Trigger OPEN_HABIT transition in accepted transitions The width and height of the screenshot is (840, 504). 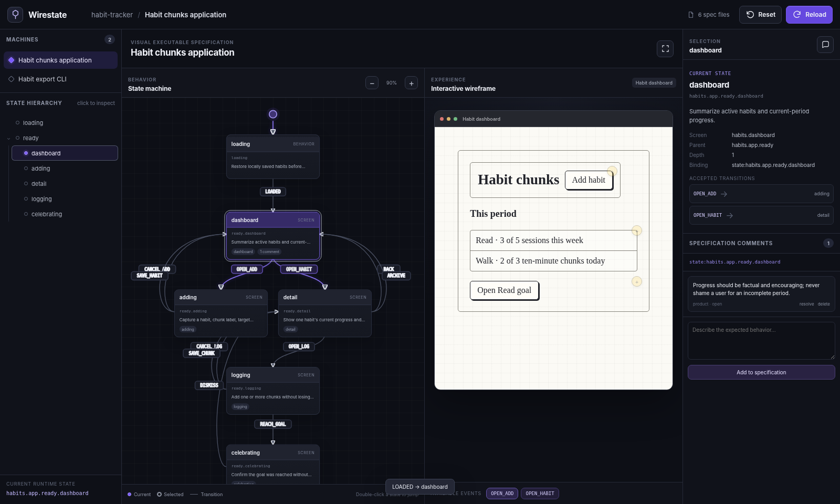pyautogui.click(x=761, y=215)
